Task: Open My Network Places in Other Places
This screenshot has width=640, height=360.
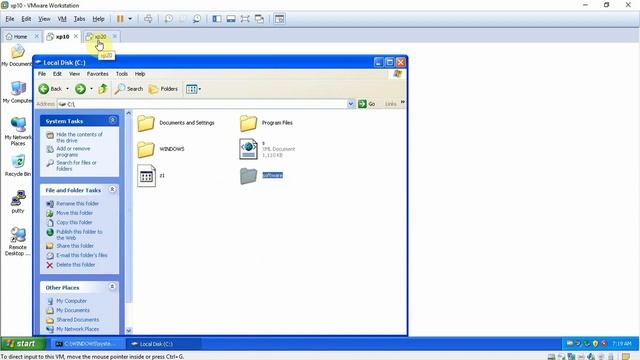Action: click(x=78, y=329)
